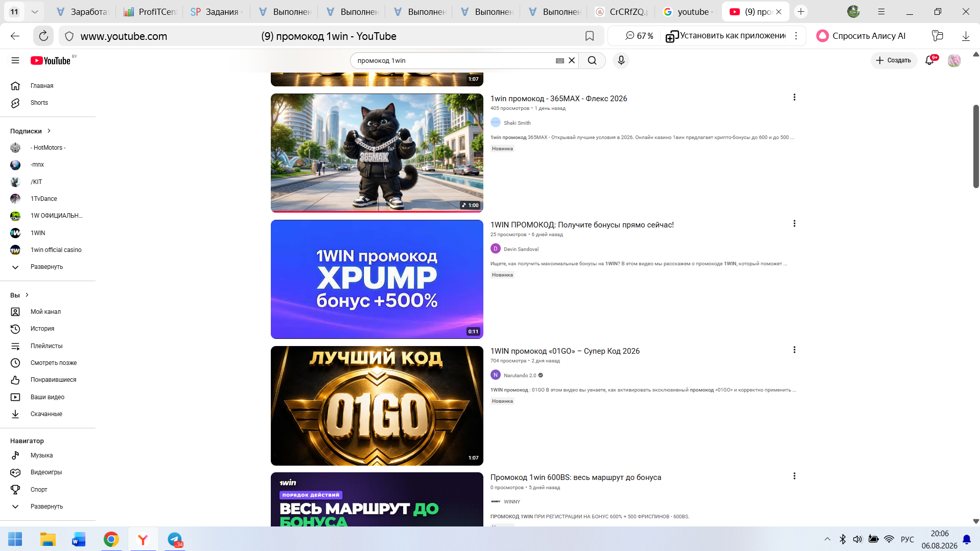Open the XPUMP бонус +500% thumbnail
Viewport: 980px width, 551px height.
pos(377,279)
